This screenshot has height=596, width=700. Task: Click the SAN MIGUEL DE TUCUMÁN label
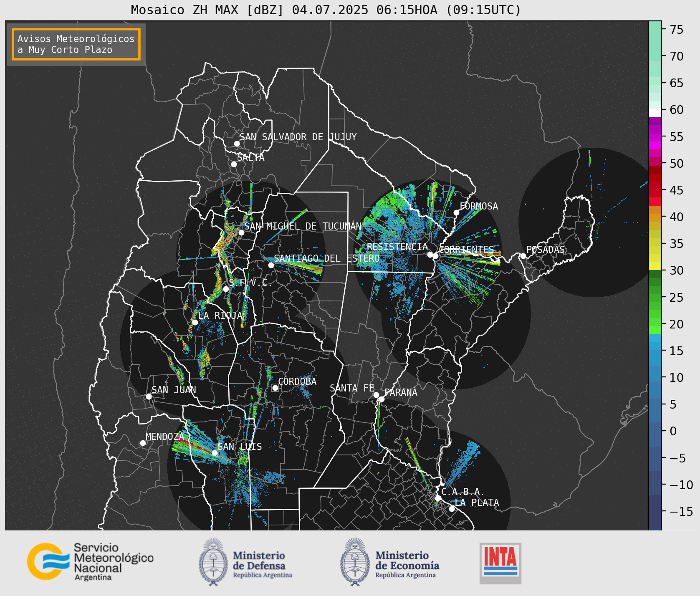303,226
